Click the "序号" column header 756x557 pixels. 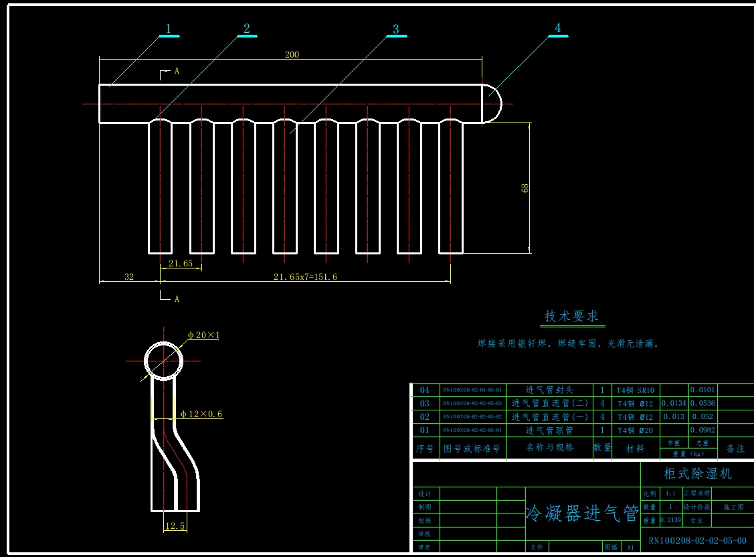click(426, 449)
